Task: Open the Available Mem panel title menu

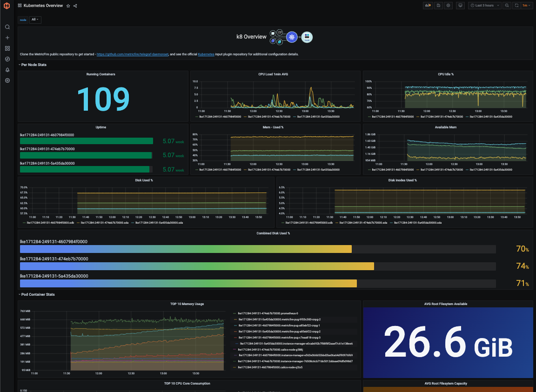Action: [446, 127]
